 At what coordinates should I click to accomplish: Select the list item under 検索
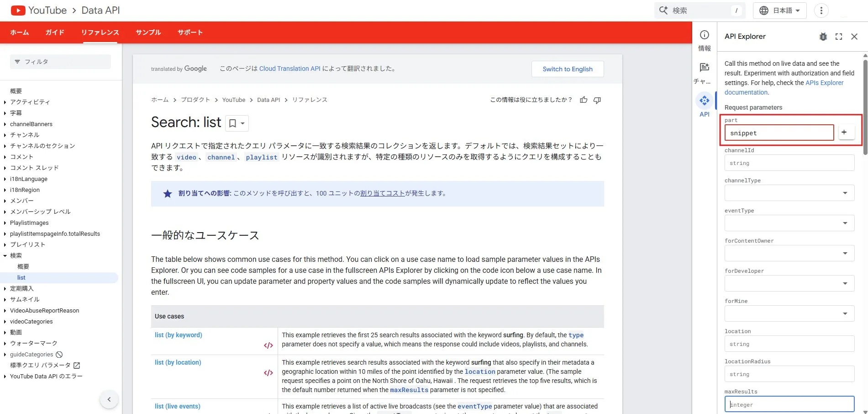pos(21,278)
